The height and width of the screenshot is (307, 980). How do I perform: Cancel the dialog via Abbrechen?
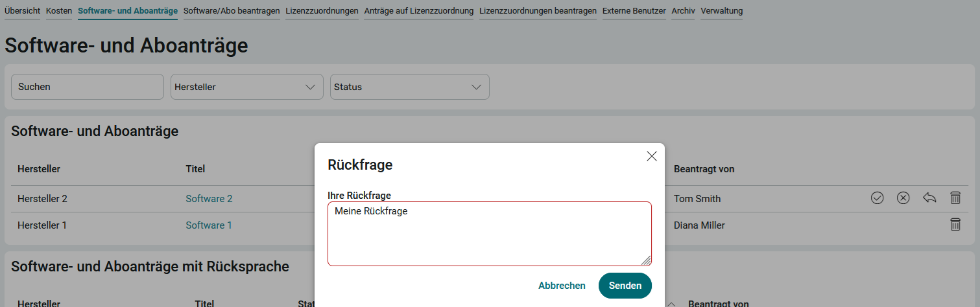[x=562, y=286]
